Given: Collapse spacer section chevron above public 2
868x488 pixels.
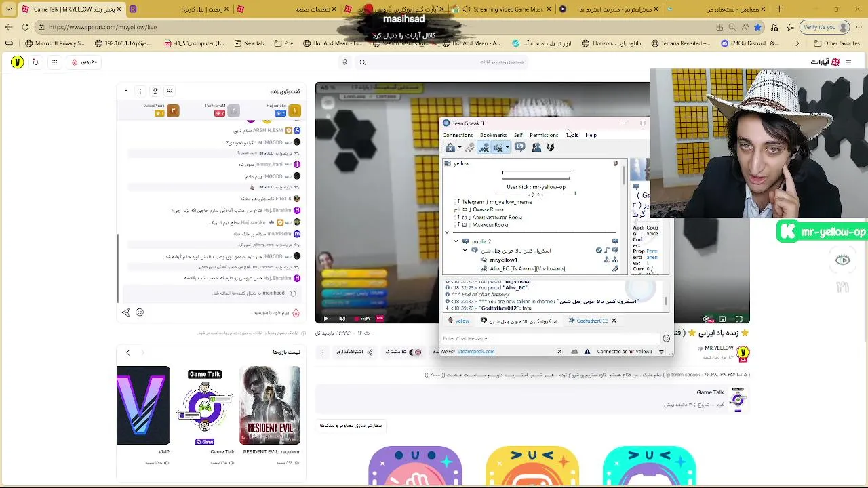Looking at the screenshot, I should tap(447, 233).
